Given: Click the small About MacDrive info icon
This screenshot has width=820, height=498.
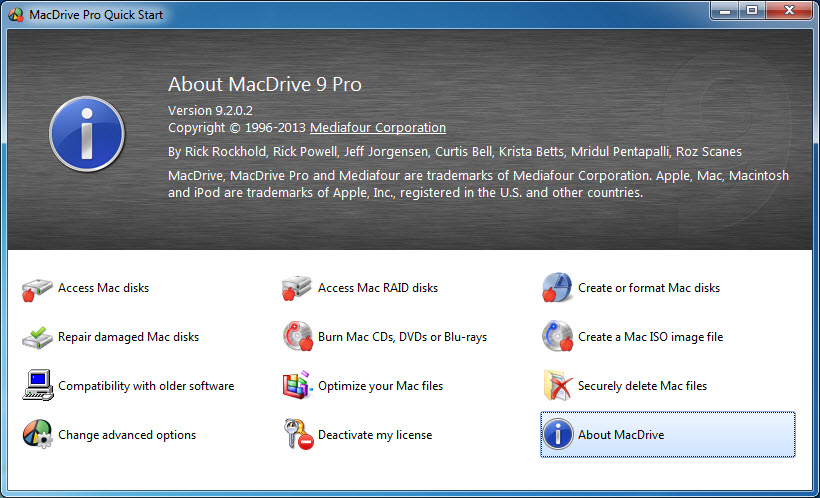Looking at the screenshot, I should [557, 434].
